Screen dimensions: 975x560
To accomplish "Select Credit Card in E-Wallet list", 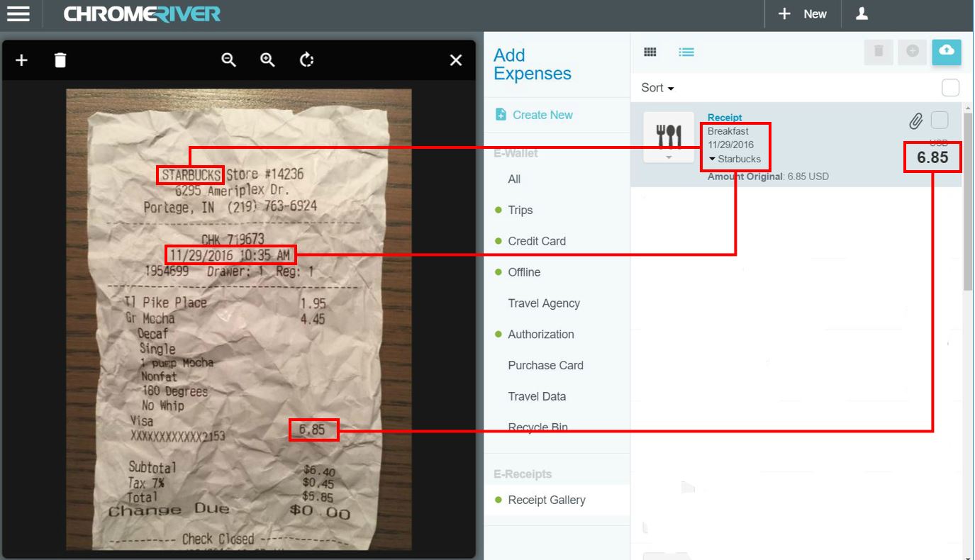I will 536,241.
